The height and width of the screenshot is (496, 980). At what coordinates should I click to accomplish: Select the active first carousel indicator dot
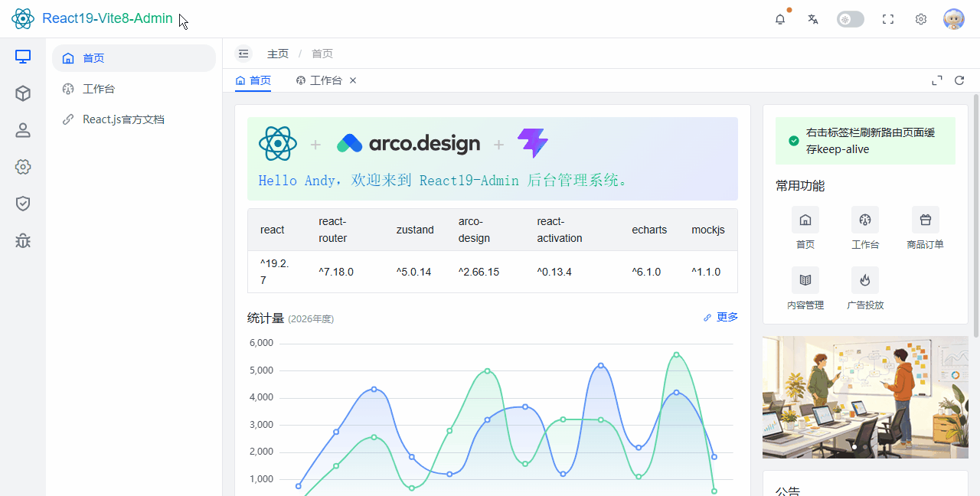[x=854, y=446]
